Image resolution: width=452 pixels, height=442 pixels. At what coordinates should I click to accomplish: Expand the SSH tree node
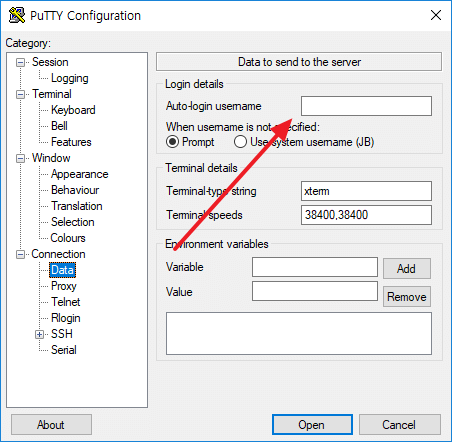pyautogui.click(x=39, y=334)
